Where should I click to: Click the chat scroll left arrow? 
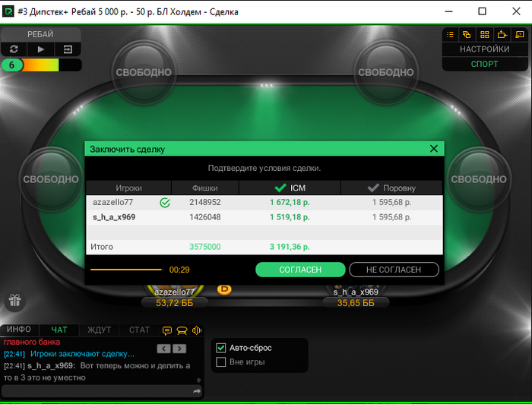(164, 349)
